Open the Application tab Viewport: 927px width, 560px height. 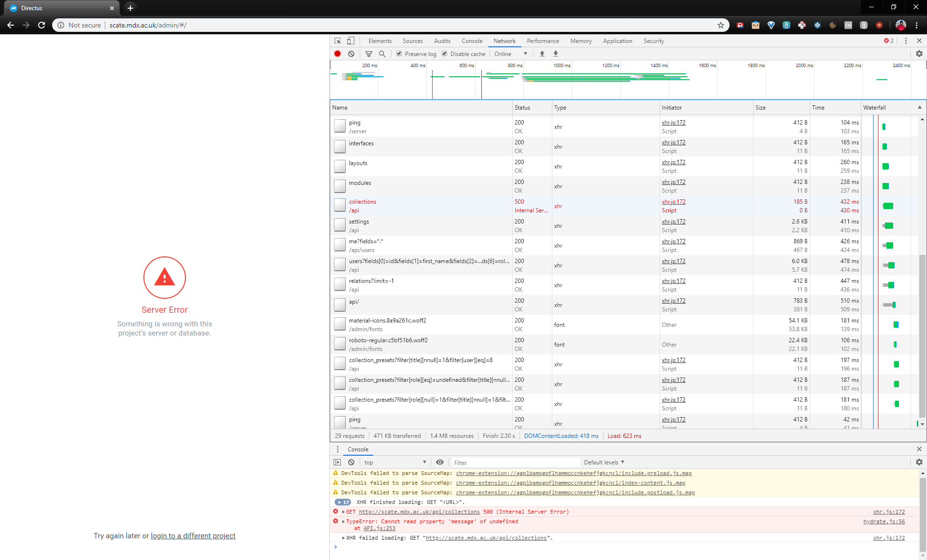pos(618,41)
